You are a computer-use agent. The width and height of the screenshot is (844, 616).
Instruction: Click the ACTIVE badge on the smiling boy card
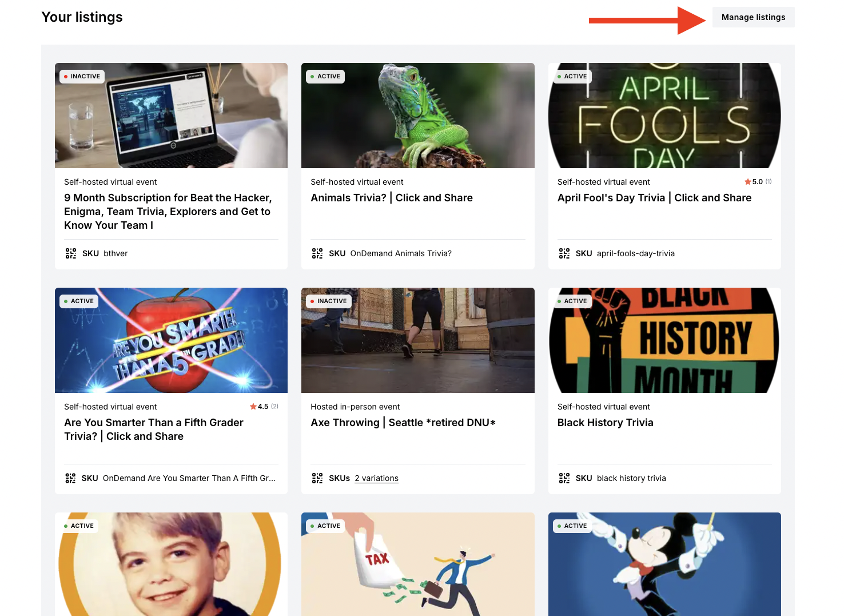pos(79,526)
